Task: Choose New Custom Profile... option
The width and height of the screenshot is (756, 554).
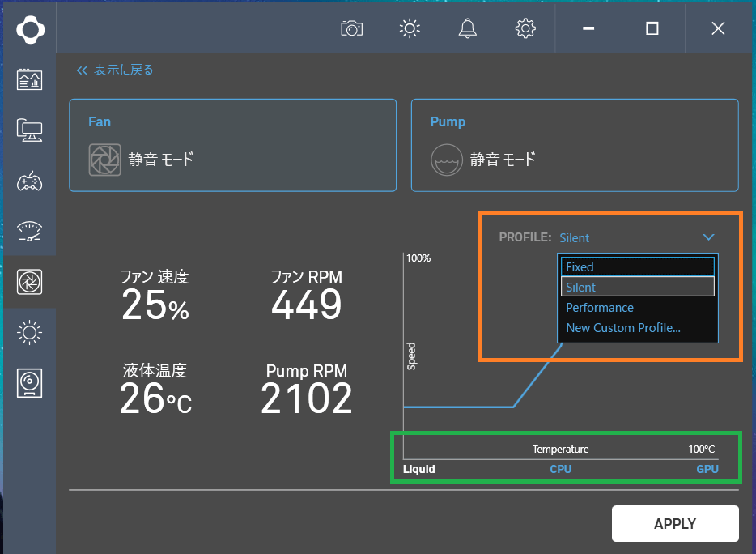Action: point(637,328)
